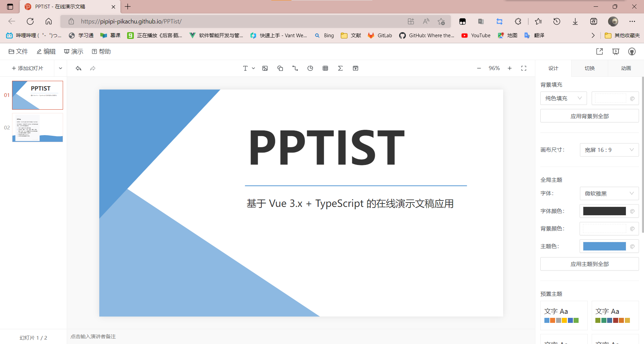Insert a formula using the Sigma icon
The image size is (644, 344).
pyautogui.click(x=340, y=68)
